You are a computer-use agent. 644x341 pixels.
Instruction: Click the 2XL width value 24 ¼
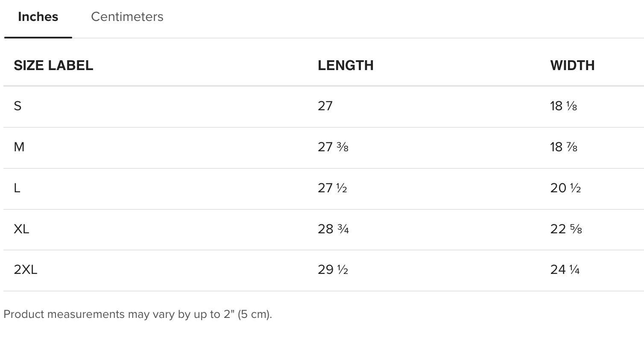click(x=565, y=270)
